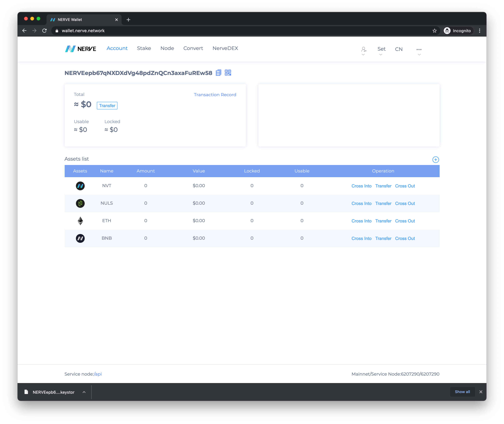Open the Convert tab
Screen dimensions: 504x424
tap(193, 48)
